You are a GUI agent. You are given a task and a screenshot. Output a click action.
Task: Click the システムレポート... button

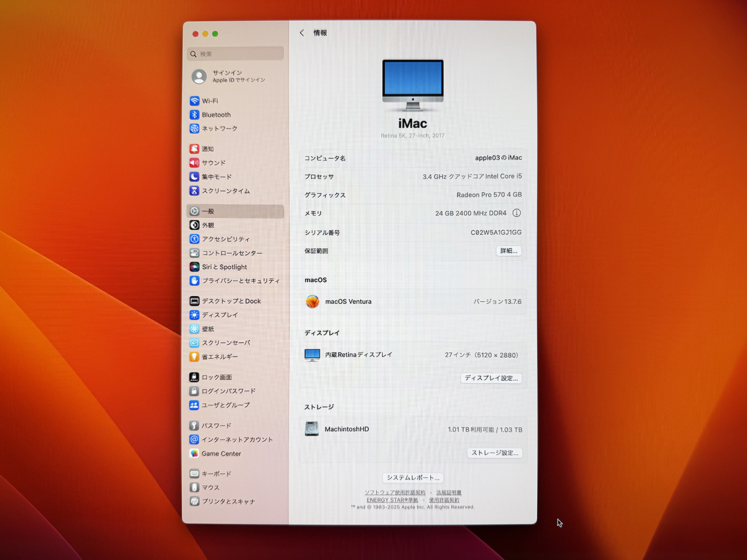(x=413, y=478)
